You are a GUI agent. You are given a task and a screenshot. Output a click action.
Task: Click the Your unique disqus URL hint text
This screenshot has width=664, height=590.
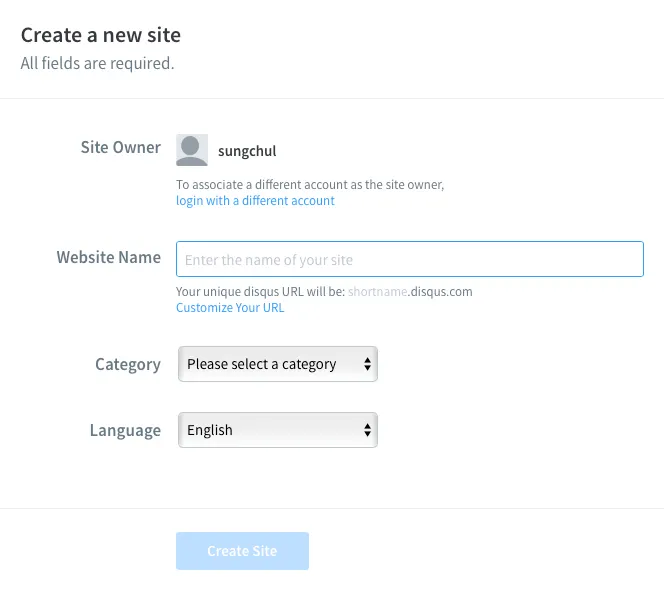click(x=260, y=292)
